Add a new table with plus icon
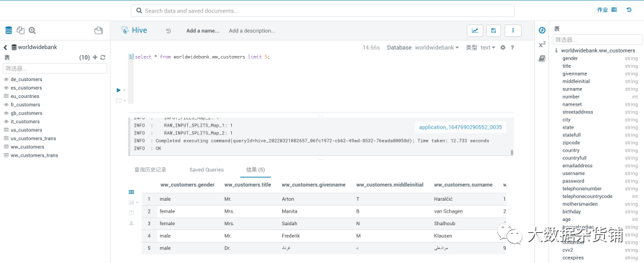The width and height of the screenshot is (644, 263). [x=95, y=57]
